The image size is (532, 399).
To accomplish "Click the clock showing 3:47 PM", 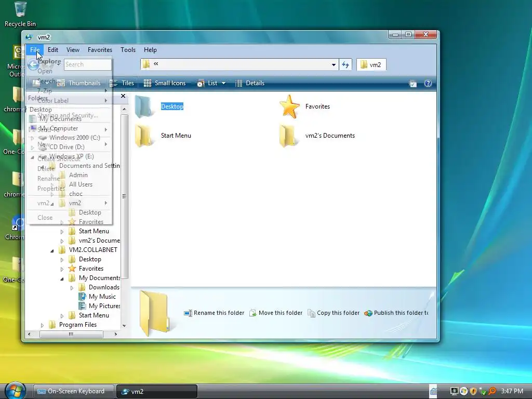I will pyautogui.click(x=512, y=391).
